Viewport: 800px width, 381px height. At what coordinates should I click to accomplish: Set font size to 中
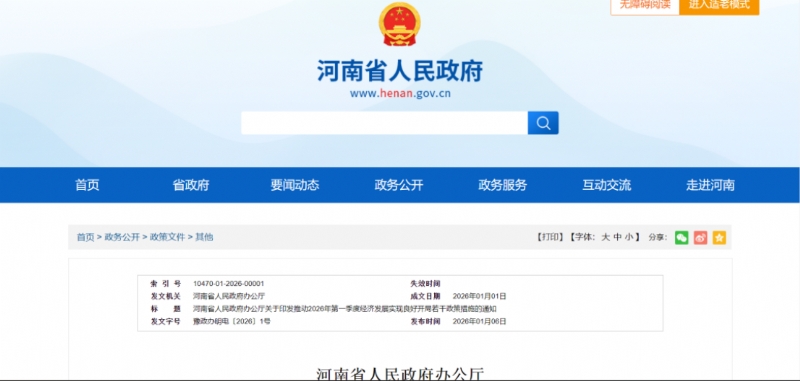point(617,237)
